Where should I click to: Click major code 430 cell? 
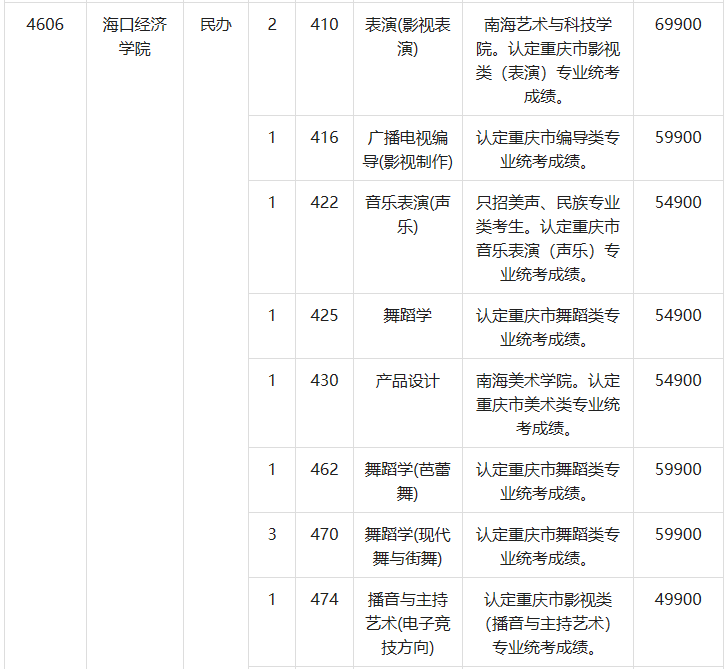click(x=324, y=381)
